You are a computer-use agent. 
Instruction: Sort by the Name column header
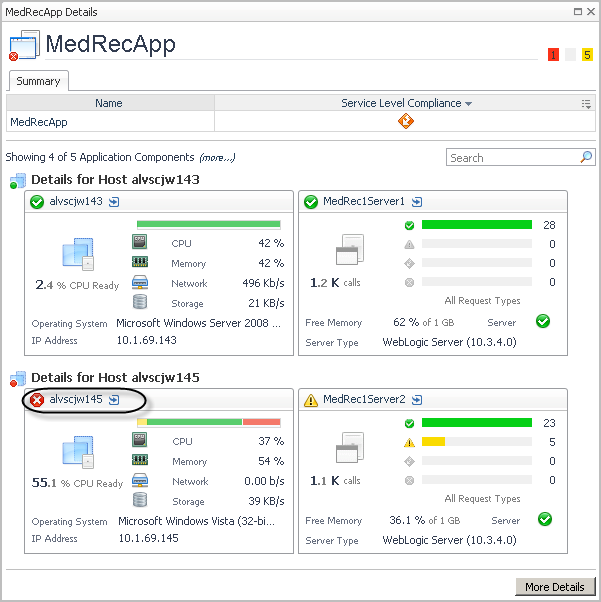click(x=110, y=103)
